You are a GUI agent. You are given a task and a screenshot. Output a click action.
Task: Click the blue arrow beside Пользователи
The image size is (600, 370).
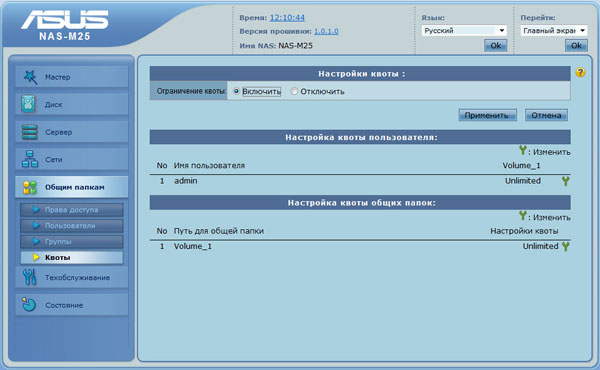pyautogui.click(x=36, y=226)
